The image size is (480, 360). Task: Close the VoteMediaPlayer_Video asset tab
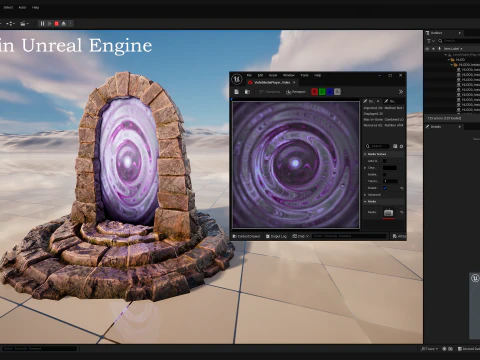[294, 82]
